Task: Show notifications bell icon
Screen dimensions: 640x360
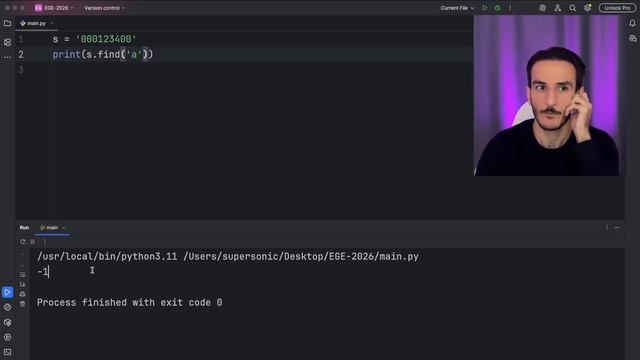Action: [x=632, y=23]
